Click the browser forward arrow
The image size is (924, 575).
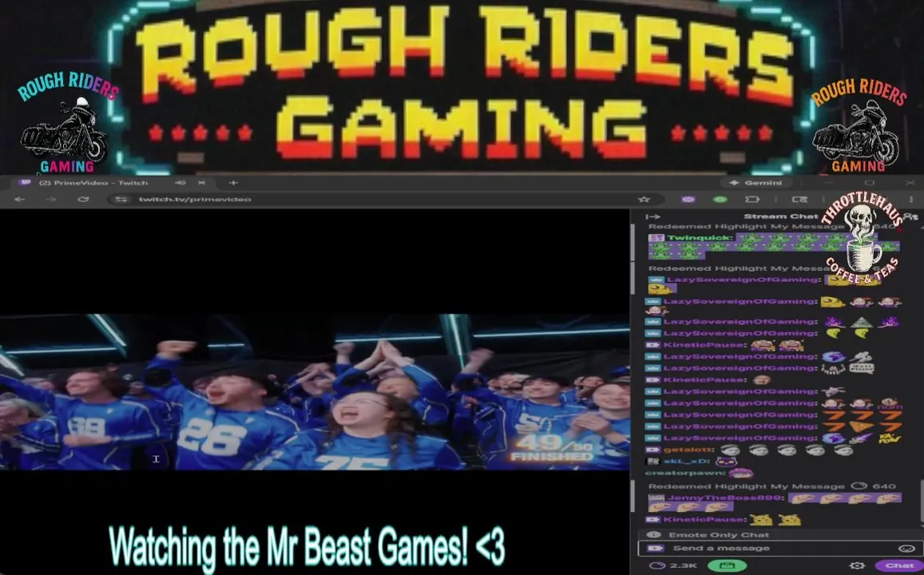(x=50, y=200)
